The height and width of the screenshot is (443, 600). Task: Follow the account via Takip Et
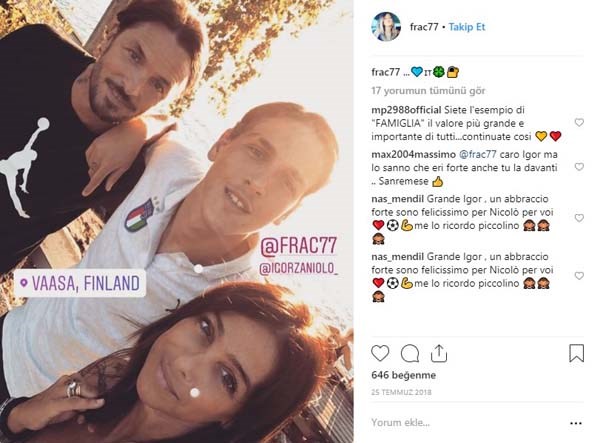pyautogui.click(x=467, y=27)
